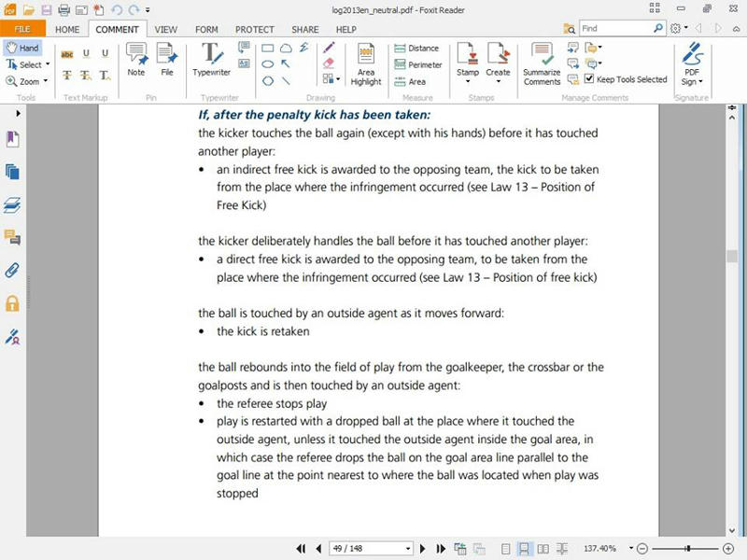
Task: Expand the Stamp dropdown
Action: [468, 82]
